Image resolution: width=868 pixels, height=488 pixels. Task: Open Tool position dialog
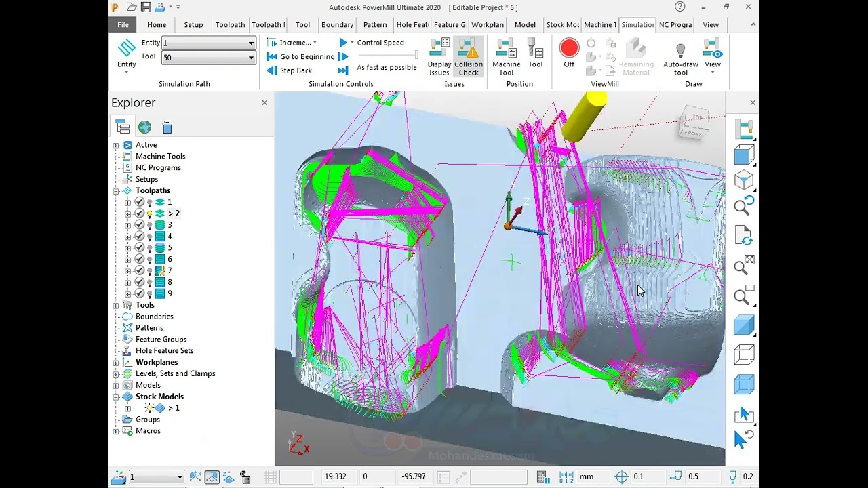(x=536, y=54)
